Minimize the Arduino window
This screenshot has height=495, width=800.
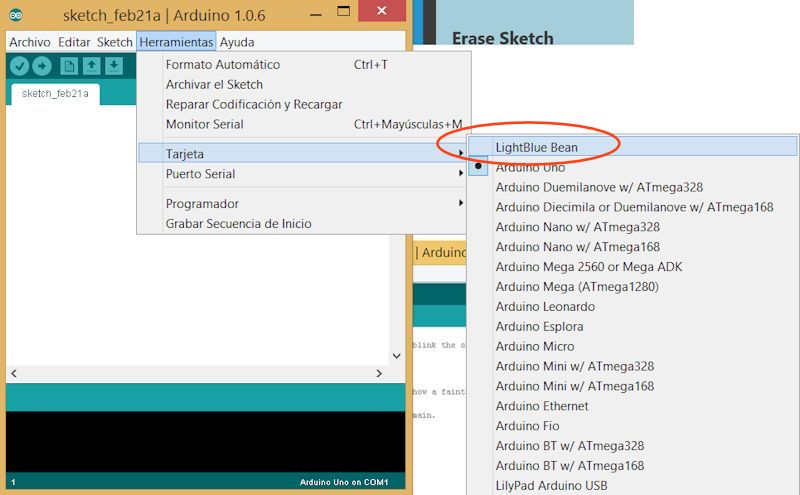point(316,14)
